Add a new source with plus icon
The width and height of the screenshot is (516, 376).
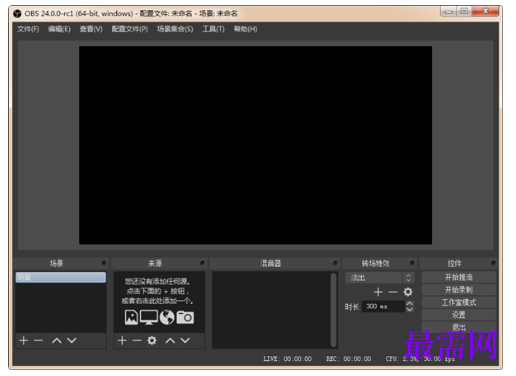pos(122,340)
